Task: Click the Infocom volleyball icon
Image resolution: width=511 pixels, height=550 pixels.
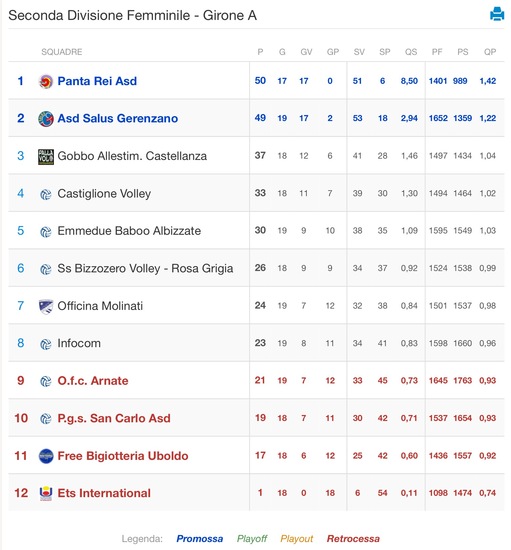Action: coord(46,344)
